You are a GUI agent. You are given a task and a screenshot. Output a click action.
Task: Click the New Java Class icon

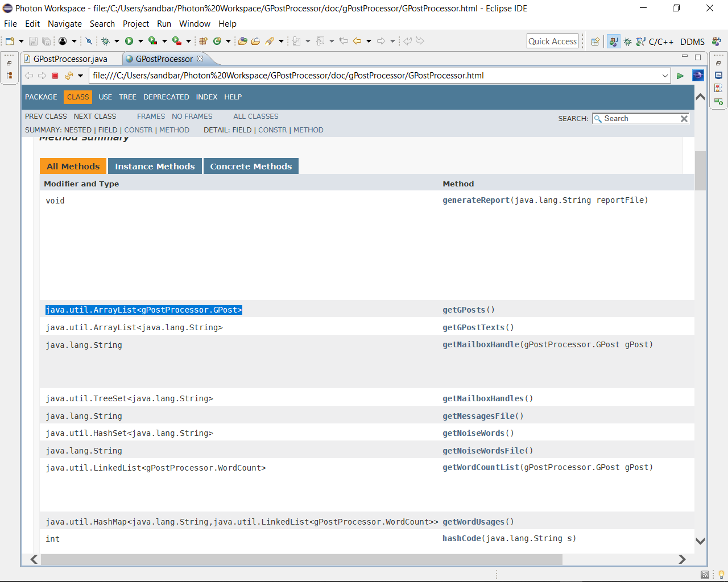[217, 41]
